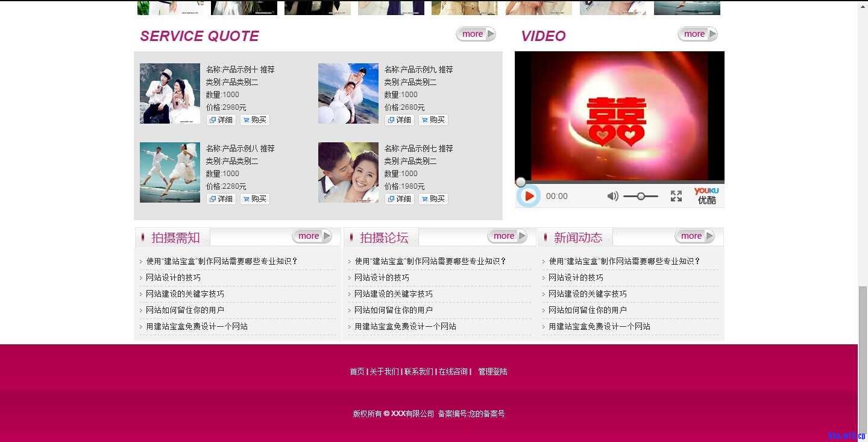Play the wedding video
The image size is (868, 442).
(529, 196)
